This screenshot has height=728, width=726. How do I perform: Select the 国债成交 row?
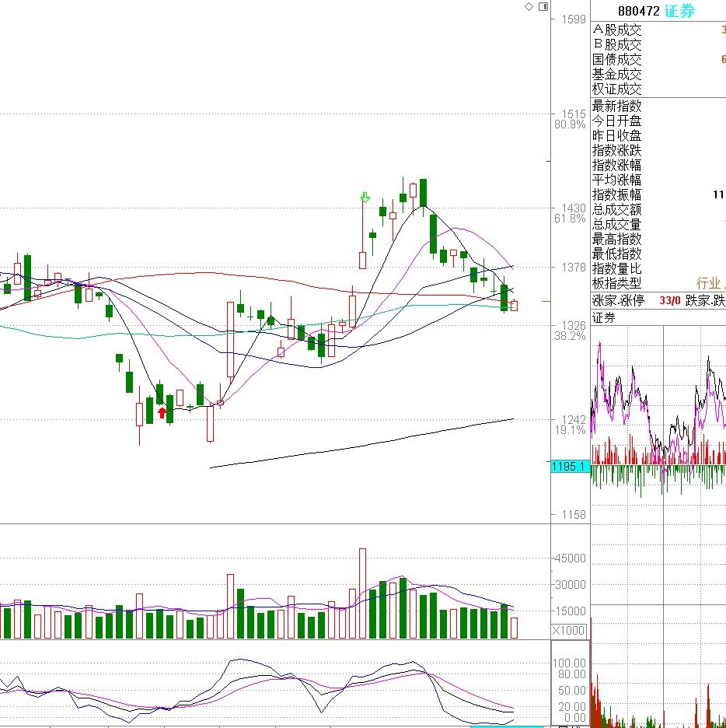pyautogui.click(x=658, y=59)
